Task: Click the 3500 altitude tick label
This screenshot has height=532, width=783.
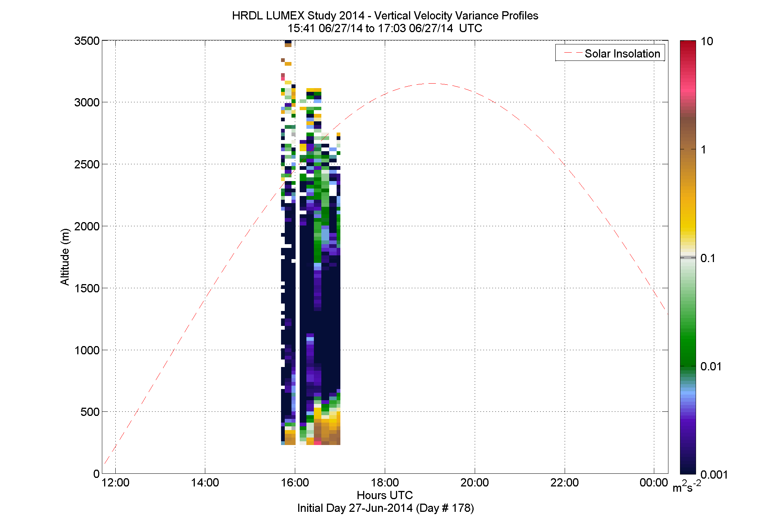Action: tap(87, 41)
